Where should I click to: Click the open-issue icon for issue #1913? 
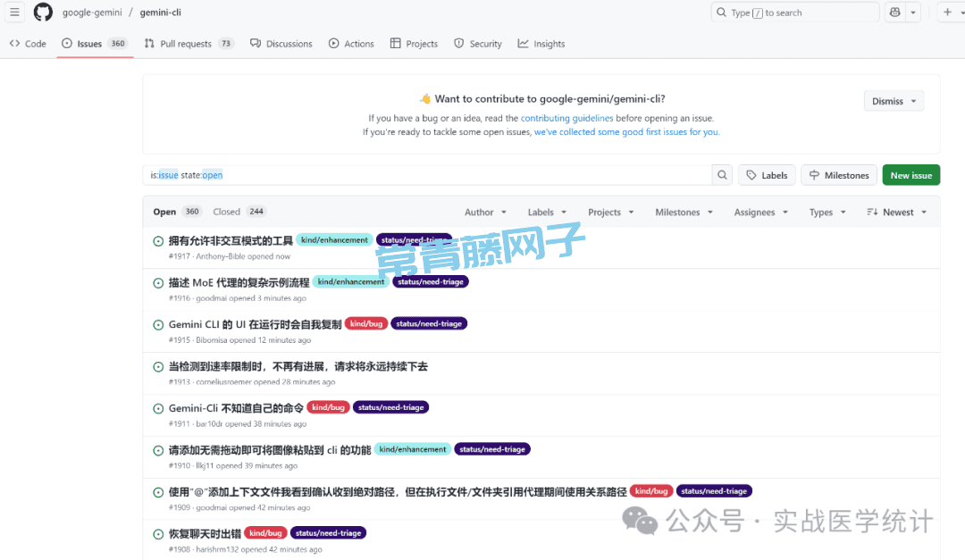click(158, 367)
